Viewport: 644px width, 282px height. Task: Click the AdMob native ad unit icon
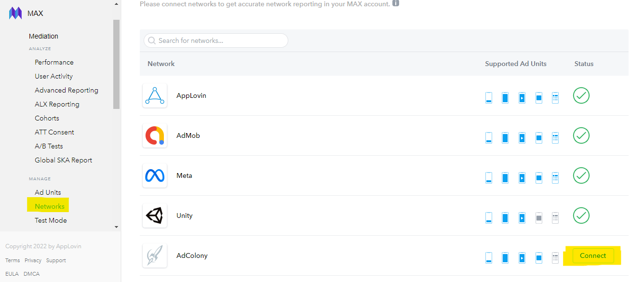tap(555, 138)
